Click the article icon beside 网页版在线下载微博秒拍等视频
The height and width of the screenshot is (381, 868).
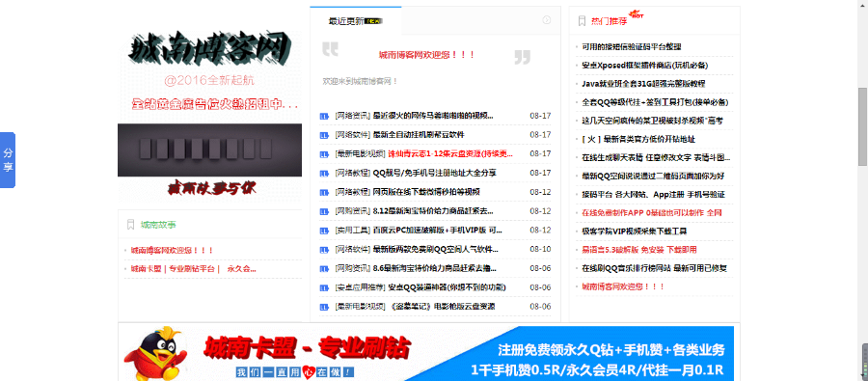[x=324, y=192]
